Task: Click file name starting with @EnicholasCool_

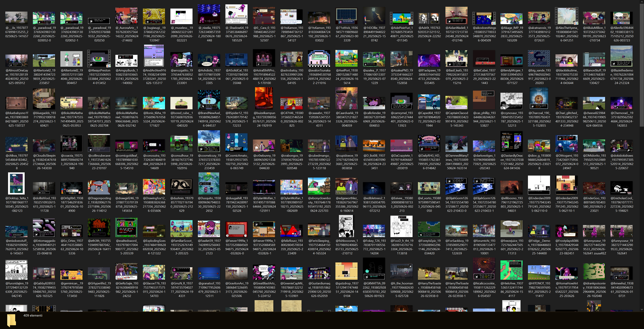Action: coord(622,204)
